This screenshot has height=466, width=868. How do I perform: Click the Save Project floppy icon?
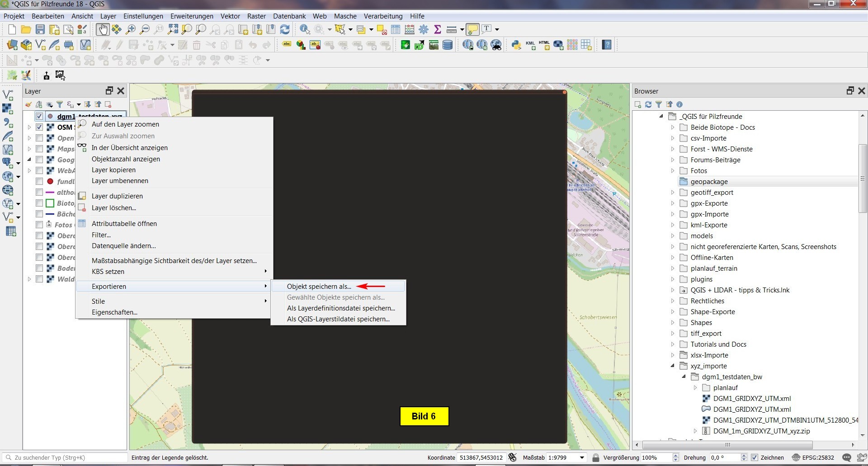[40, 30]
